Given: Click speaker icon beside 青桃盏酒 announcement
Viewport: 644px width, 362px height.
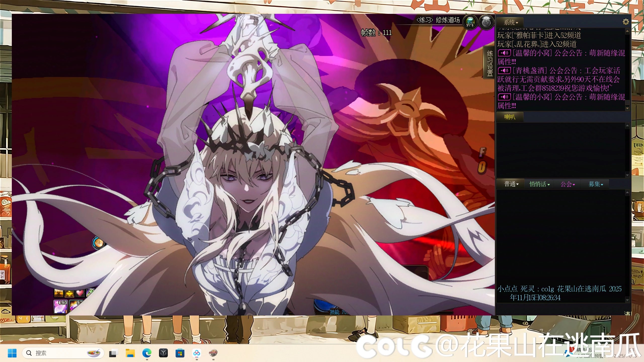Looking at the screenshot, I should [504, 71].
